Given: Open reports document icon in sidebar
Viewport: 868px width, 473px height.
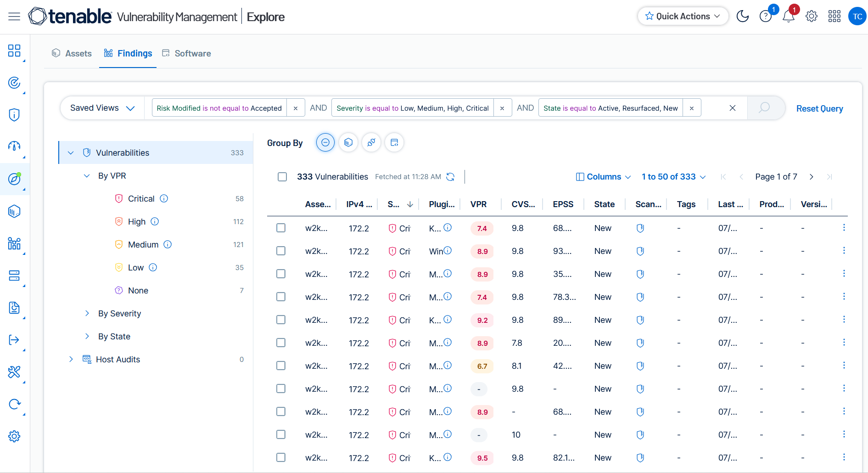Looking at the screenshot, I should (x=14, y=308).
